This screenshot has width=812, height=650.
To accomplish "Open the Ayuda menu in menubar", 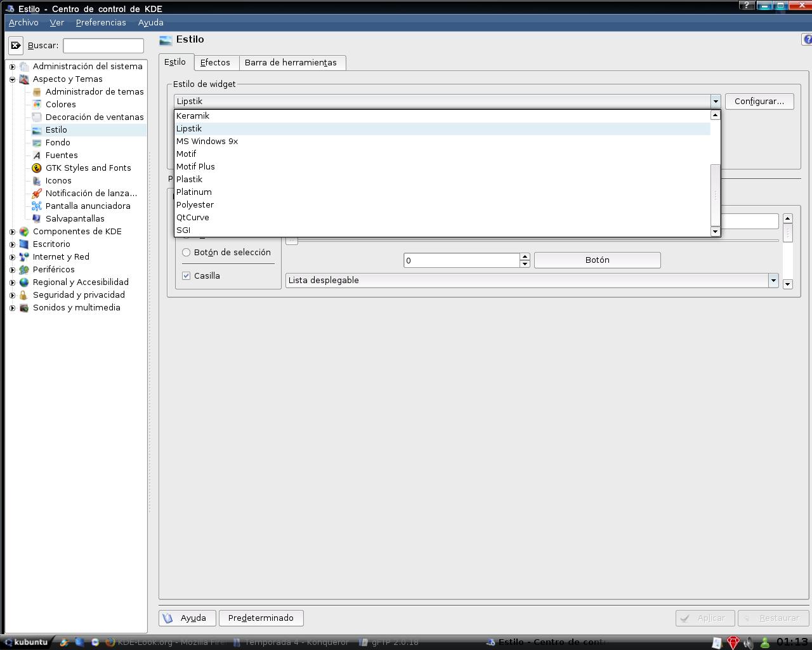I will pyautogui.click(x=151, y=22).
